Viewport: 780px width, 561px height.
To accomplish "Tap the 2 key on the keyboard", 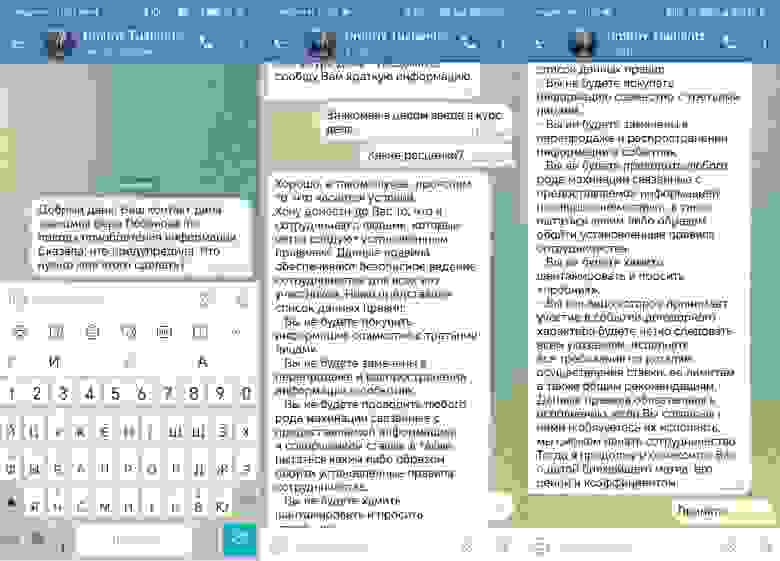I will click(x=37, y=394).
